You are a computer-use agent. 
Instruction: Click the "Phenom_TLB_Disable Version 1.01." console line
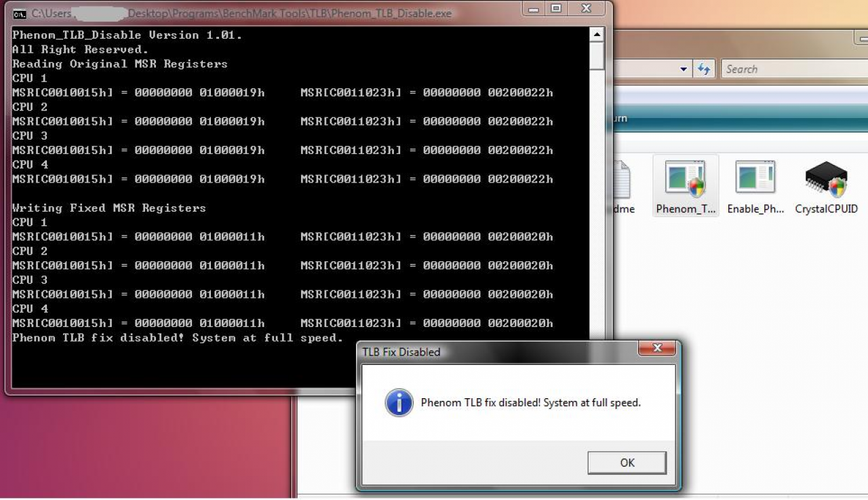127,35
